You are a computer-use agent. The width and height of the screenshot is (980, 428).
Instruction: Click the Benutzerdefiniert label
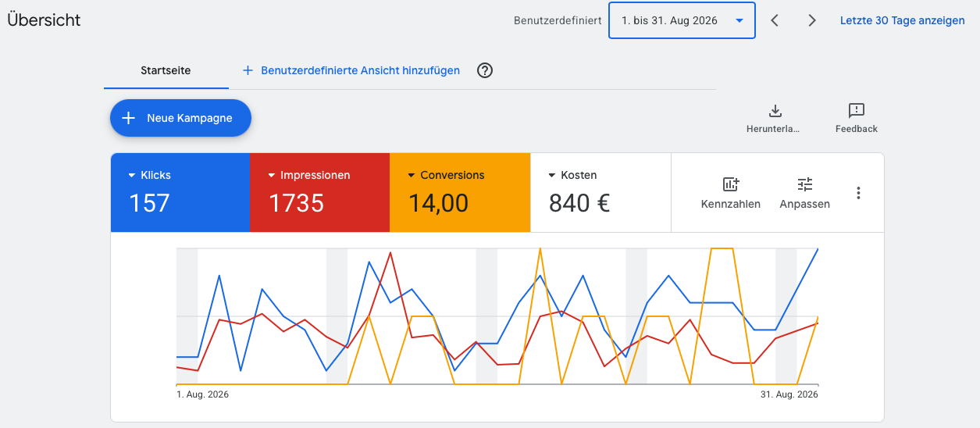pos(558,21)
